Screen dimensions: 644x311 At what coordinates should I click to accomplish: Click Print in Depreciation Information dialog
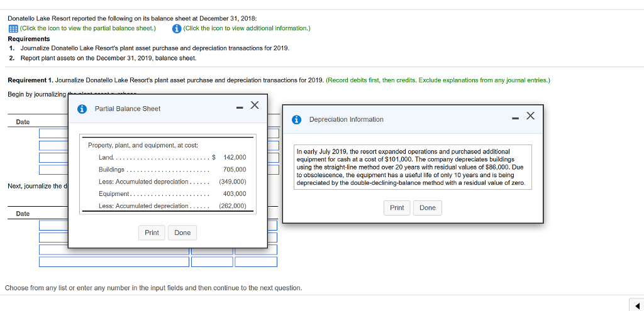[x=397, y=208]
